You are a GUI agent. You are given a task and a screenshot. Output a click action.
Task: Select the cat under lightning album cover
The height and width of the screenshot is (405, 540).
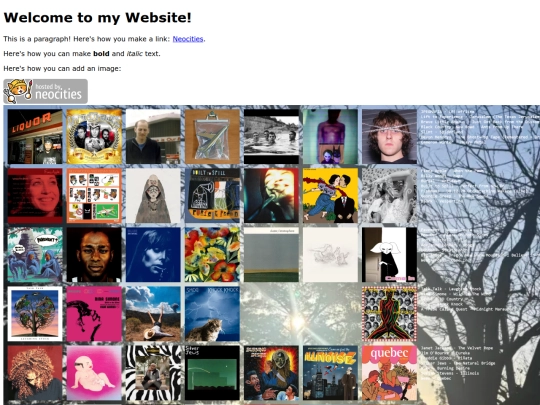(x=212, y=314)
